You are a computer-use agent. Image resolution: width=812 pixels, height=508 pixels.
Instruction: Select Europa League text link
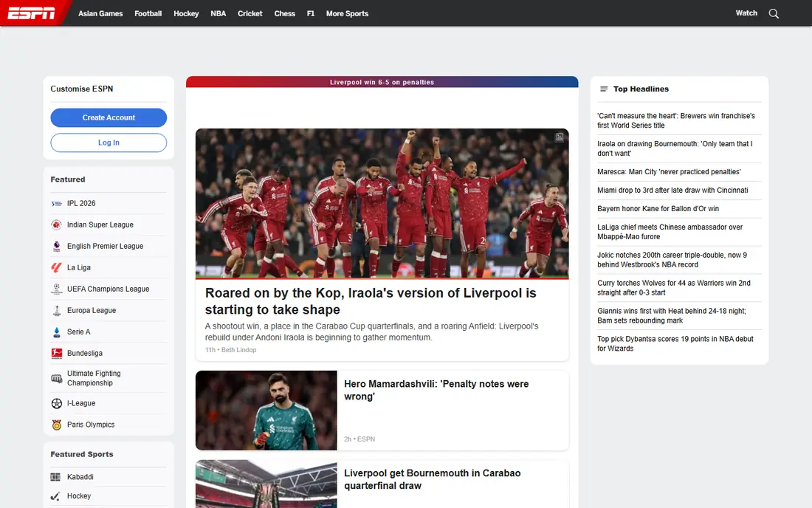click(92, 311)
